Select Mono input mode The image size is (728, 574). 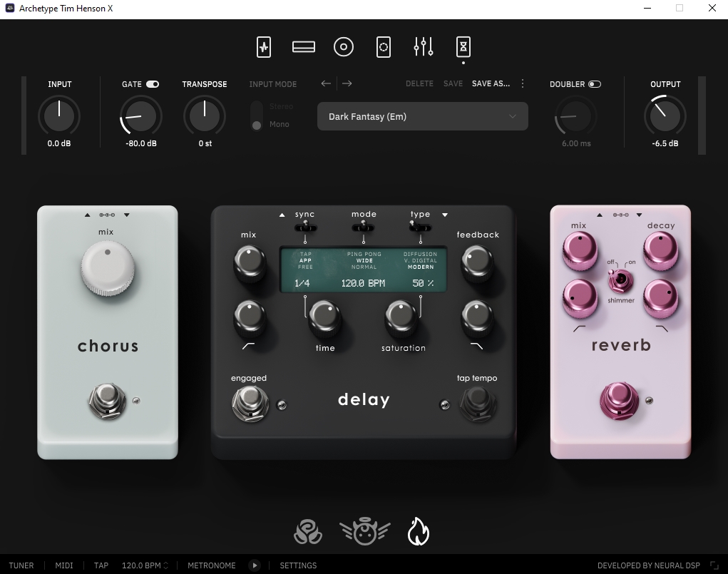pyautogui.click(x=279, y=125)
